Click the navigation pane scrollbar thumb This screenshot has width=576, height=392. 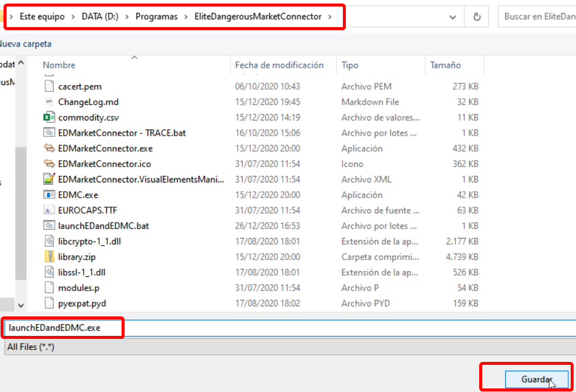[21, 213]
